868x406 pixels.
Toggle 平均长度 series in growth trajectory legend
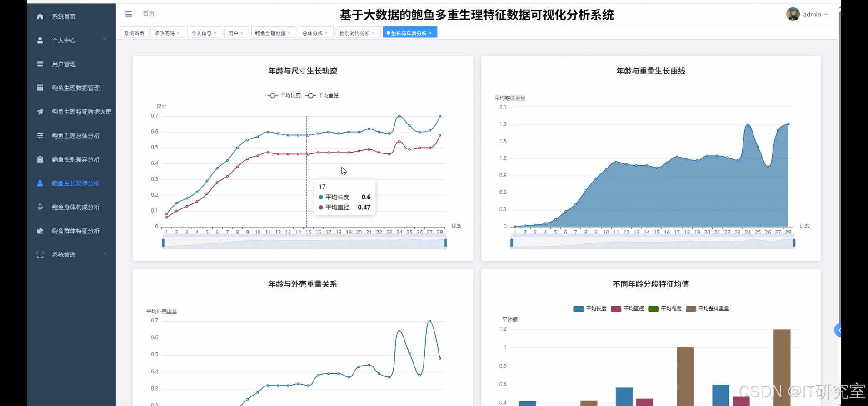pyautogui.click(x=284, y=95)
